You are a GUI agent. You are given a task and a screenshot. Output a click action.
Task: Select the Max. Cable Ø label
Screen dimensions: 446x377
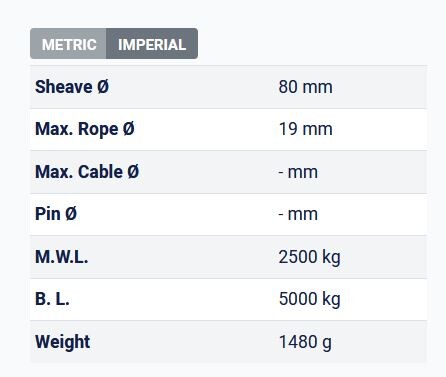(87, 172)
